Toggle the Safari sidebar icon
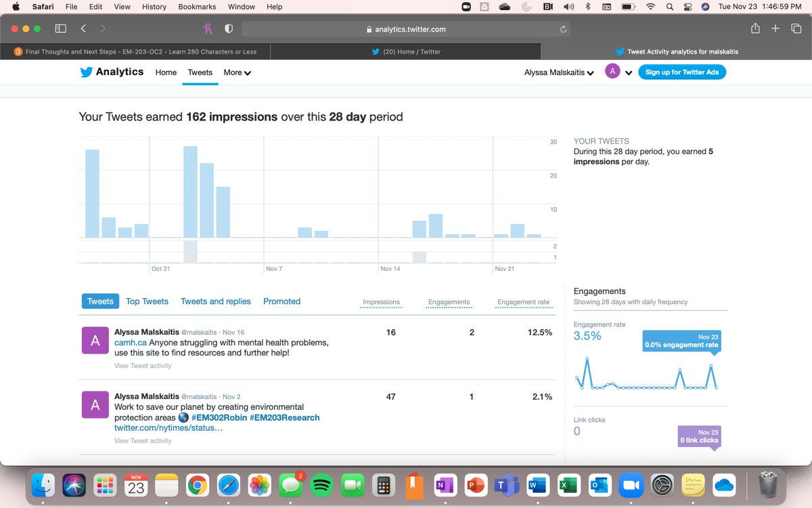The image size is (812, 508). click(60, 29)
